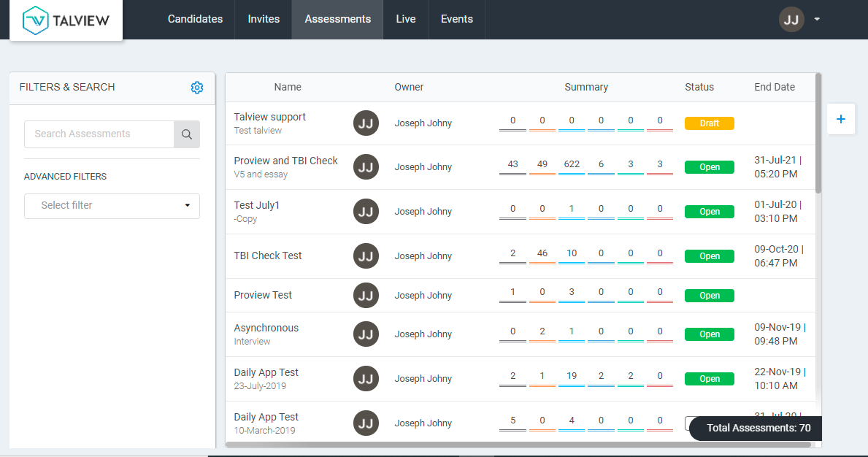Click the Status column header

point(699,87)
